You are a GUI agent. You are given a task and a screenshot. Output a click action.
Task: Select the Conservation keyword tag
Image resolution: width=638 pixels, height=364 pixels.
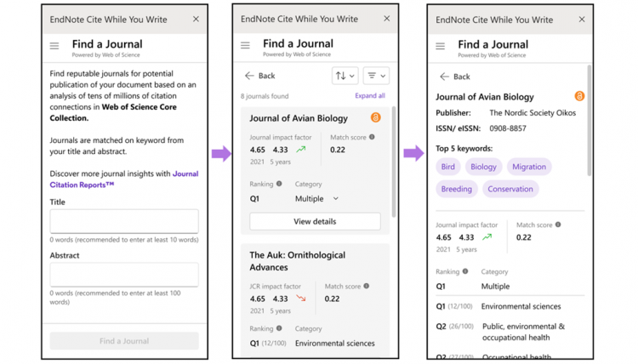pyautogui.click(x=510, y=189)
